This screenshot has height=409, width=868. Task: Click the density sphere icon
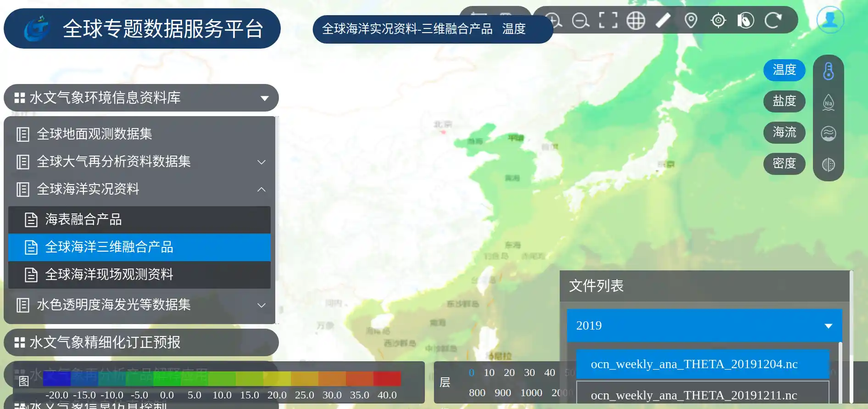[829, 165]
